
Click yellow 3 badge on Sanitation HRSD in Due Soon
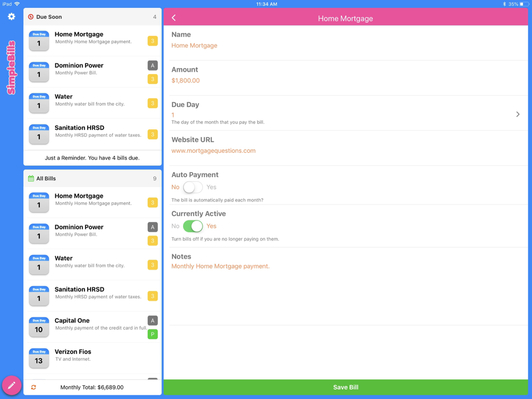coord(153,135)
